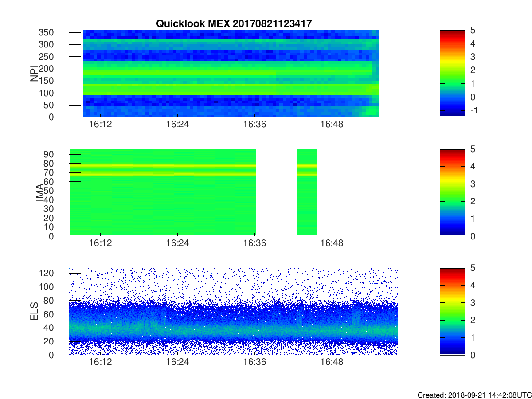
Task: Click the ELS plot color scale bar
Action: (452, 311)
